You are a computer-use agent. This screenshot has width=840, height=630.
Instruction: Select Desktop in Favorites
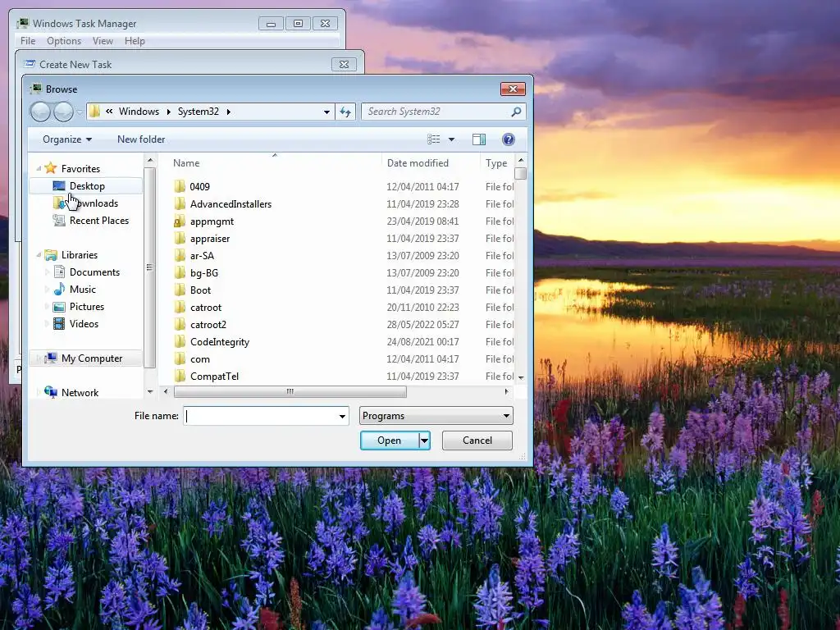coord(87,186)
